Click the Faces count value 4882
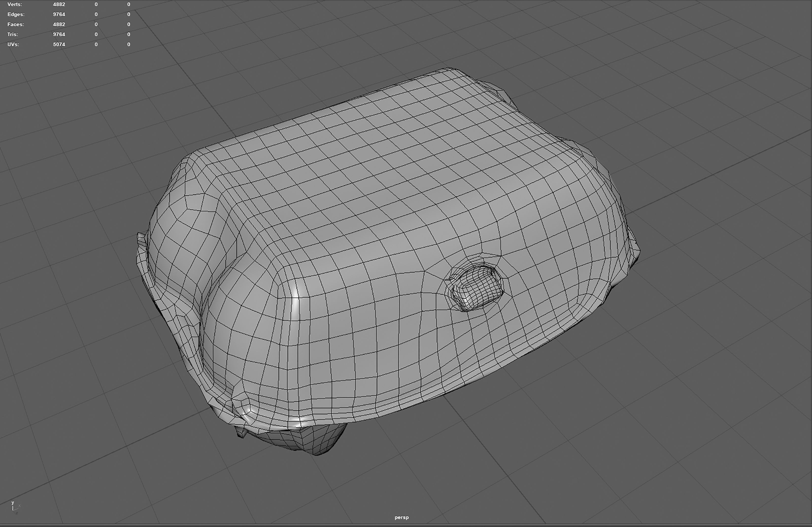This screenshot has width=812, height=527. tap(59, 24)
